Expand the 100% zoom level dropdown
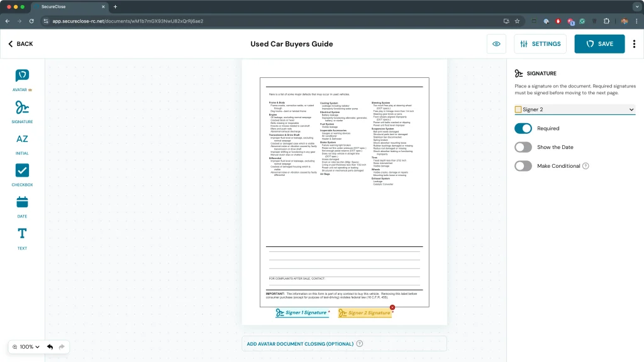 click(26, 347)
